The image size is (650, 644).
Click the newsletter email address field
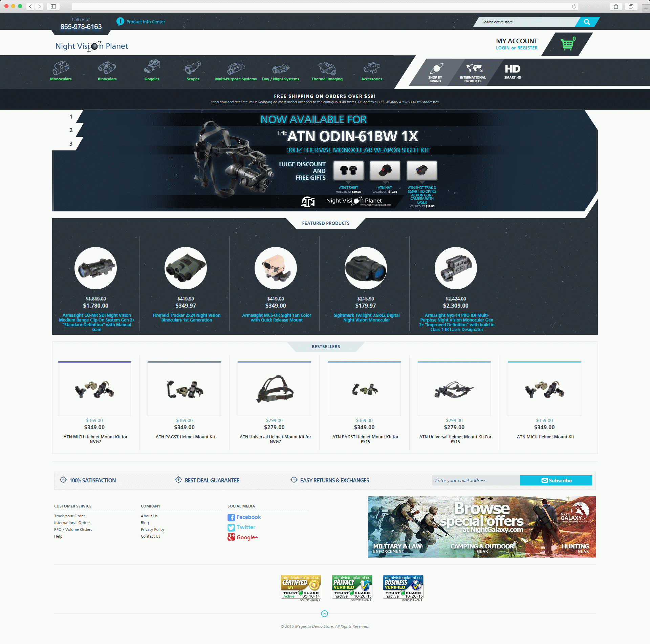(476, 481)
